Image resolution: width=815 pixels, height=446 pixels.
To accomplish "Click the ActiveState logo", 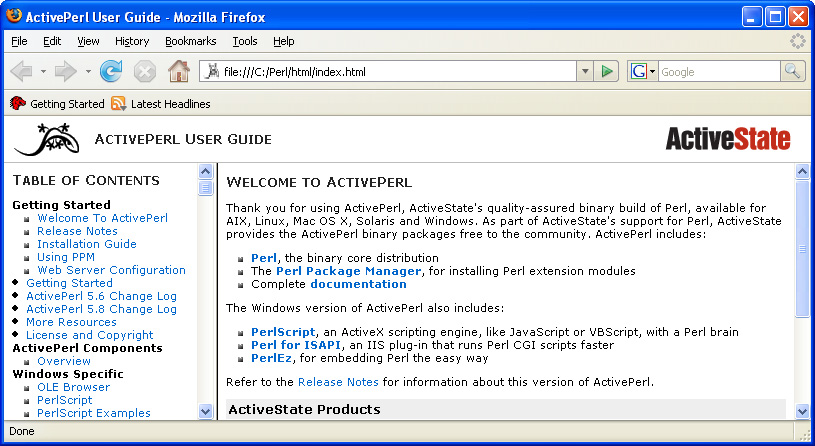I will click(x=728, y=139).
